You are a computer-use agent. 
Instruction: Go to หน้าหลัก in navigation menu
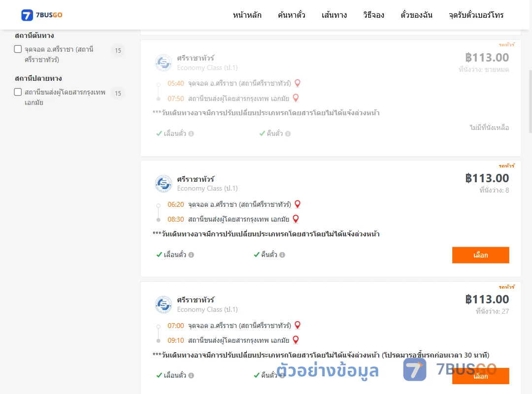pos(247,15)
